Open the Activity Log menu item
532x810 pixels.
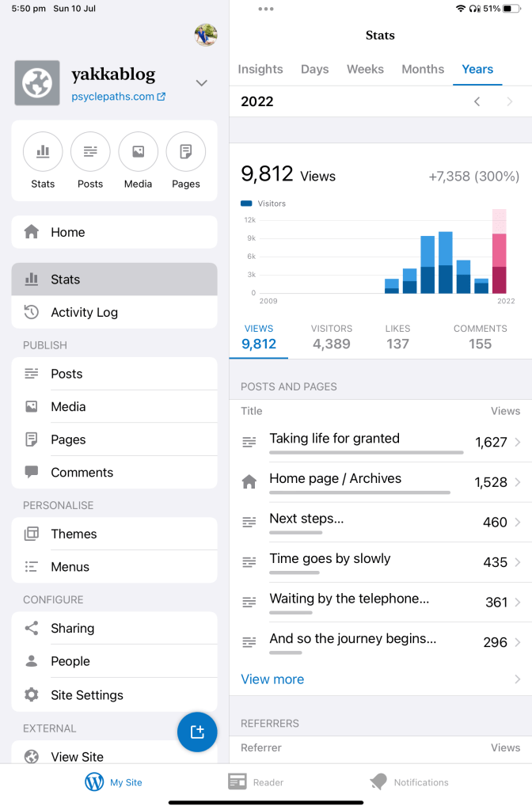click(x=84, y=312)
